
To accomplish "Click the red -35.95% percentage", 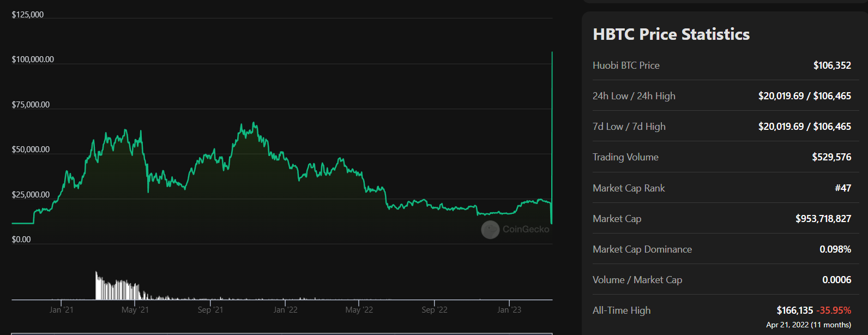I will pos(834,310).
